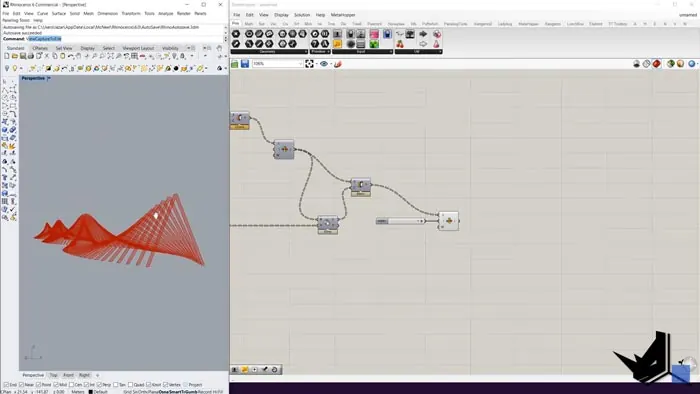Click the four-viewport layout icon in Rhino
Screen dimensions: 700x394
pos(134,56)
